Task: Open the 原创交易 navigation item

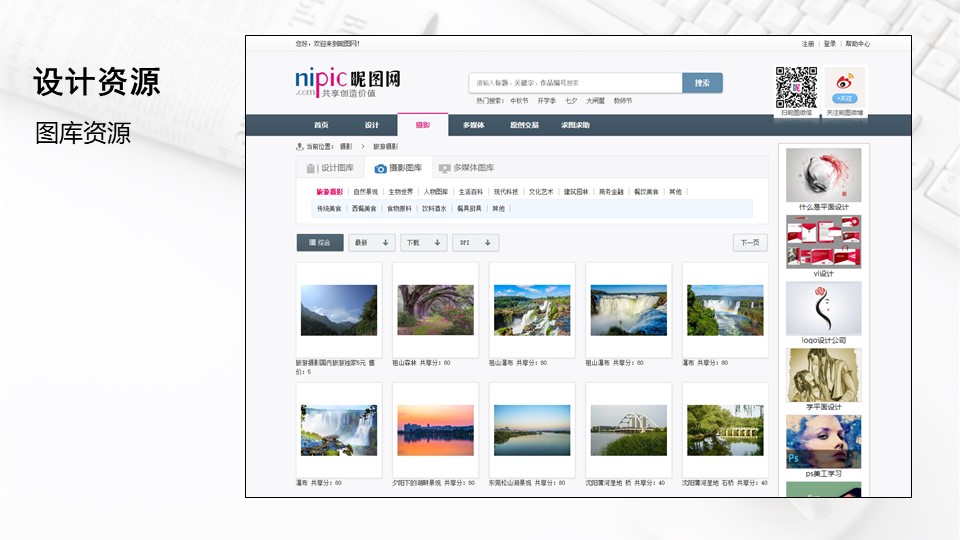Action: point(524,125)
